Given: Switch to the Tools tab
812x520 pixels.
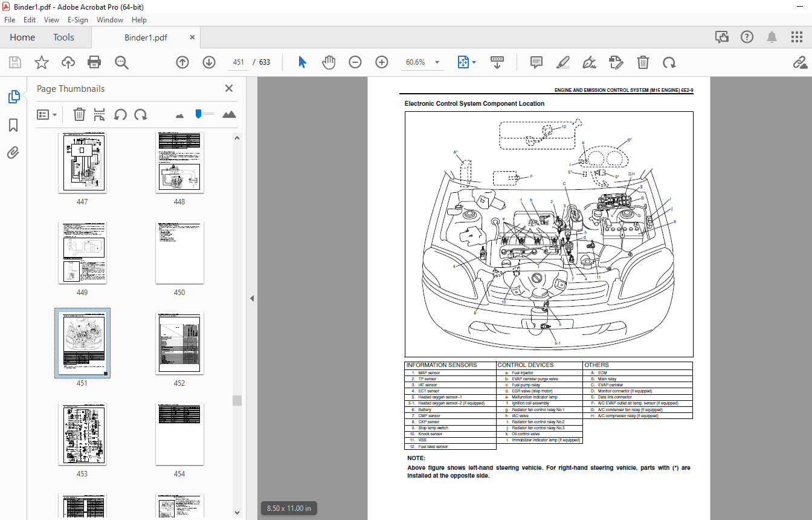Looking at the screenshot, I should pos(63,37).
